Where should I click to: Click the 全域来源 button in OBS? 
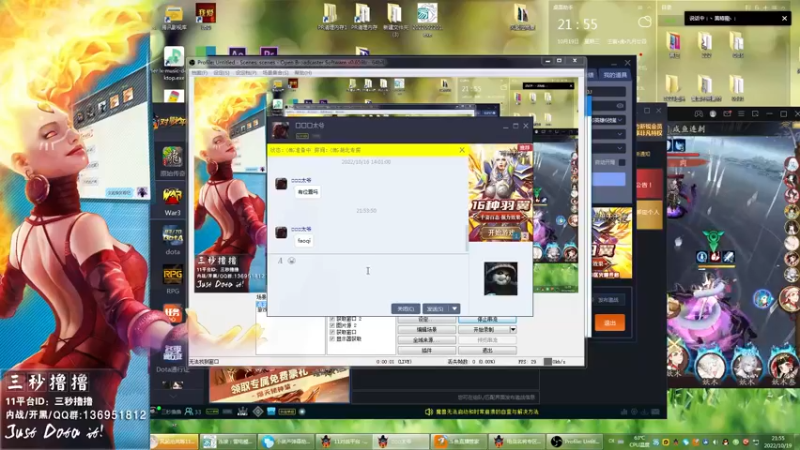[427, 340]
